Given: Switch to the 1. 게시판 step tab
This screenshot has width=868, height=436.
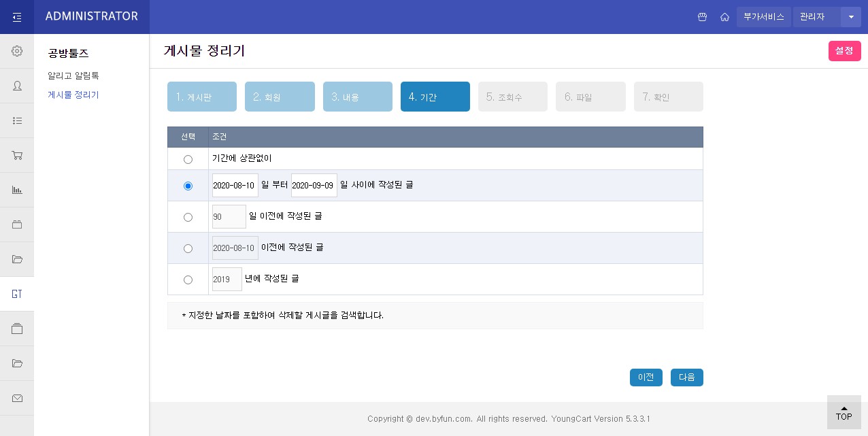Looking at the screenshot, I should point(202,97).
